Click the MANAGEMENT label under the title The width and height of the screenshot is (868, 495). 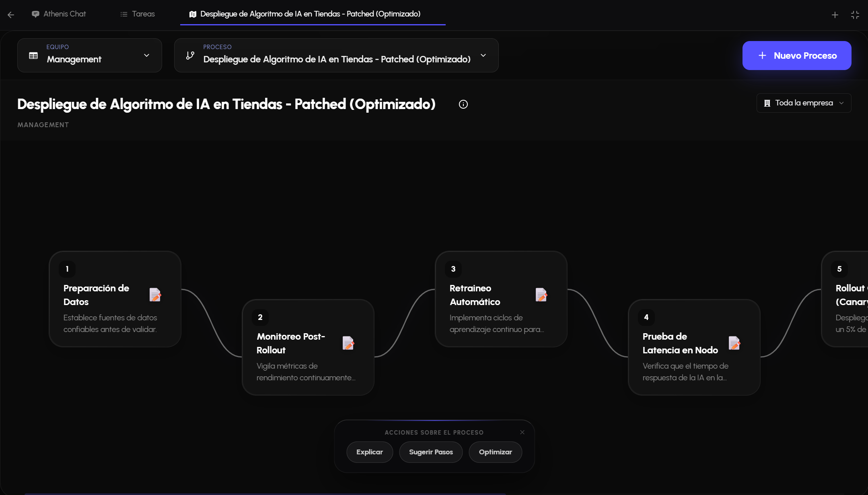(x=43, y=125)
